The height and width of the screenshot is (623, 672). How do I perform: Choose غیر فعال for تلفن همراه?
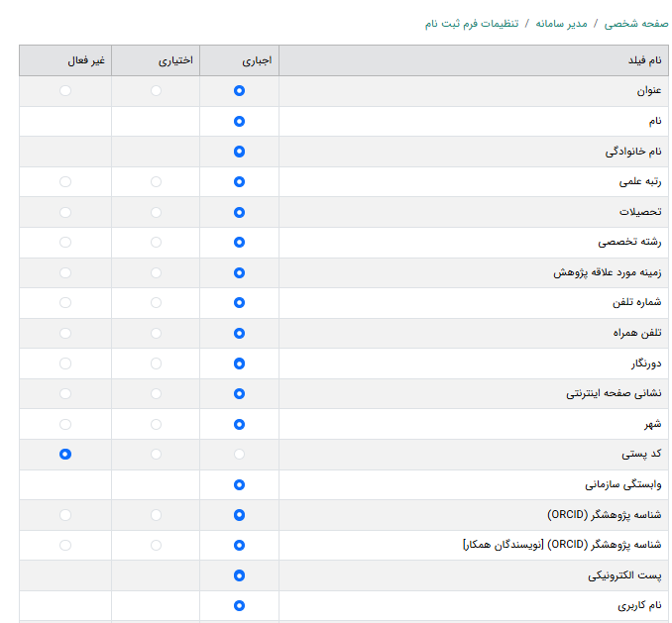coord(65,333)
